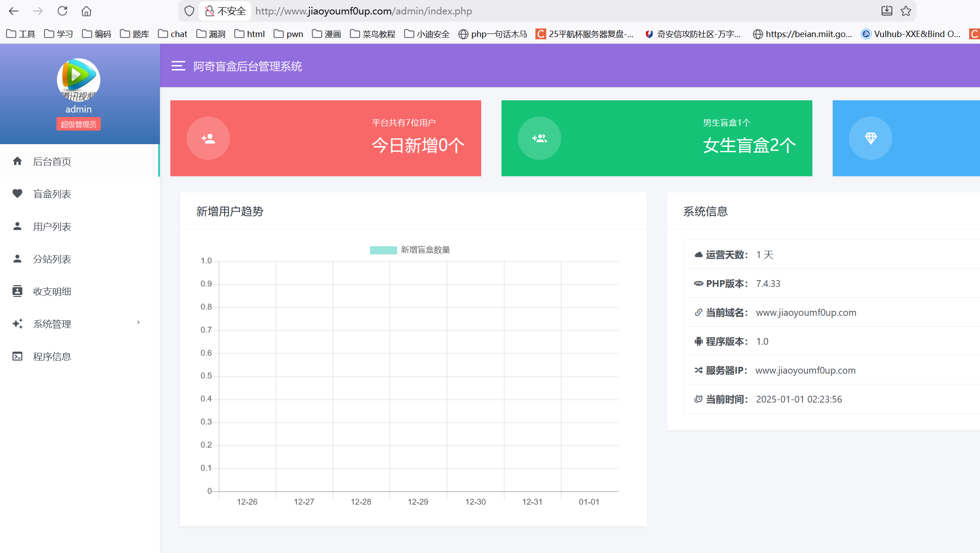
Task: Open the 用户列表 menu item
Action: (x=80, y=226)
